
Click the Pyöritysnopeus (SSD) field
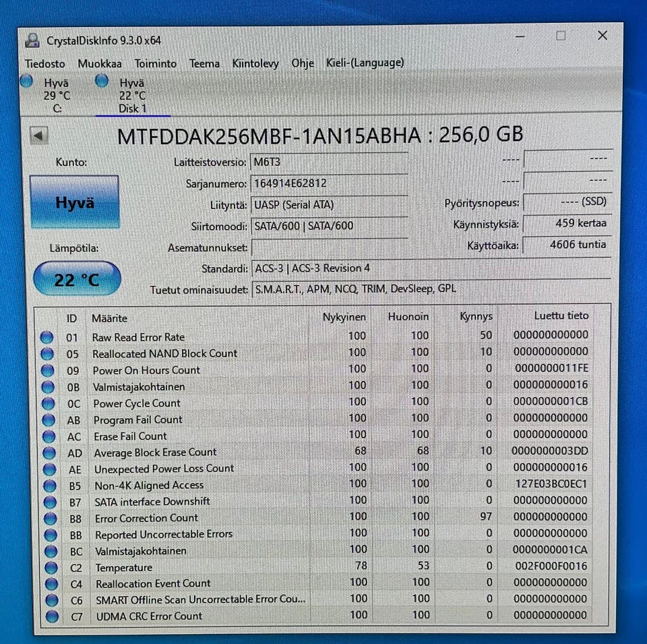[x=567, y=202]
